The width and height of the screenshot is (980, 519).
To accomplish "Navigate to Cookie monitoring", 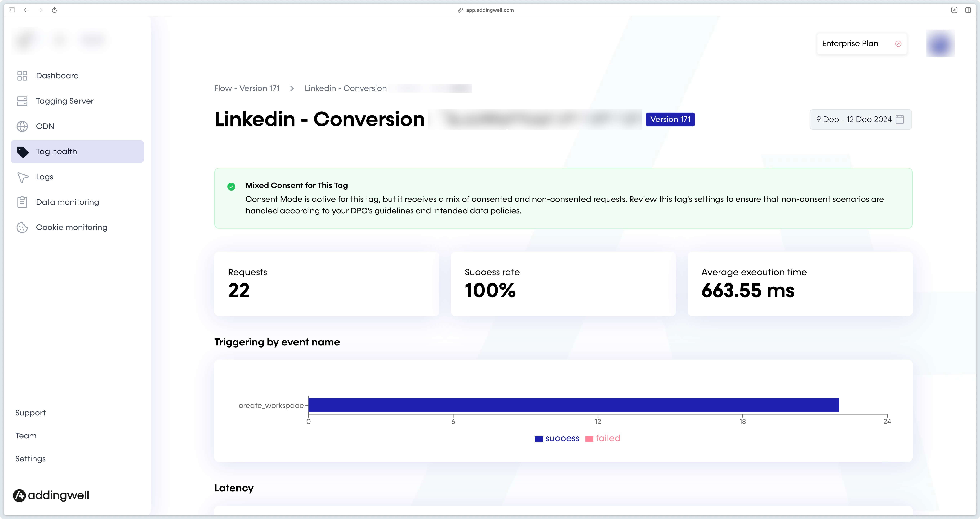I will click(x=77, y=227).
